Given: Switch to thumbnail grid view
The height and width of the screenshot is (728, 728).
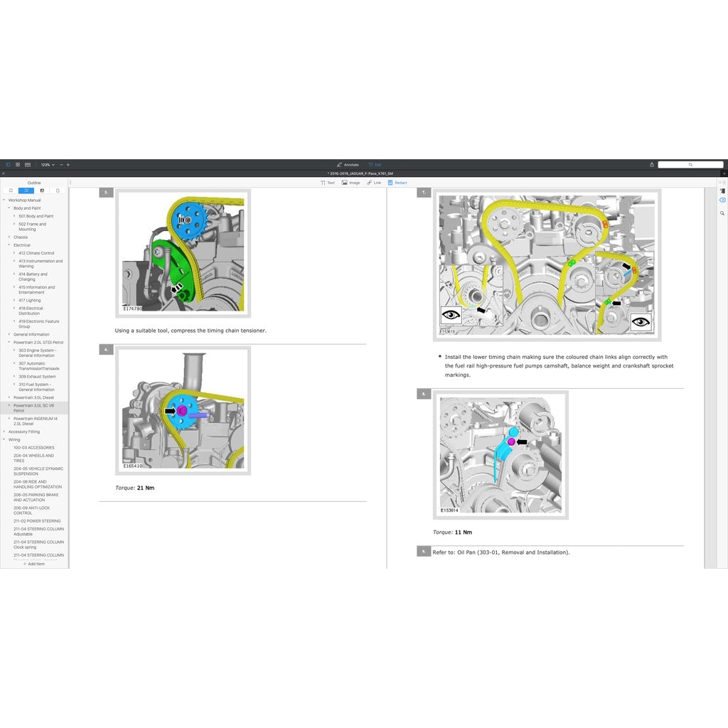Looking at the screenshot, I should click(18, 164).
